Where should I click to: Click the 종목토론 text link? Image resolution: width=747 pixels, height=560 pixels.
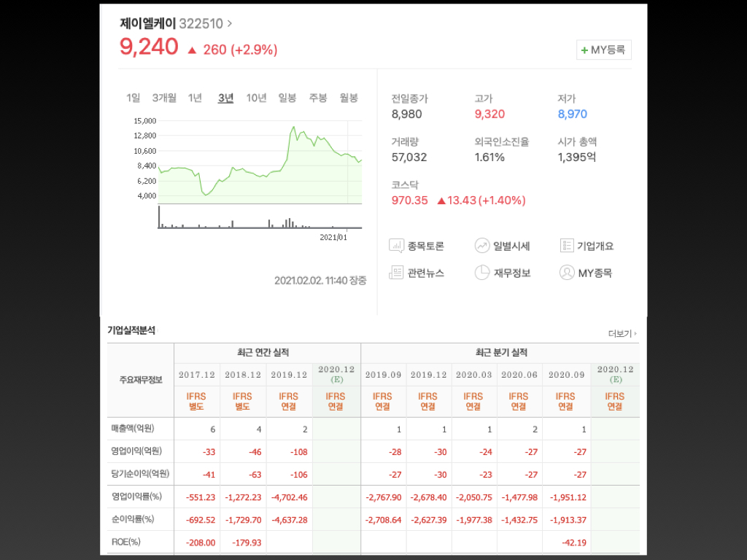pyautogui.click(x=426, y=246)
